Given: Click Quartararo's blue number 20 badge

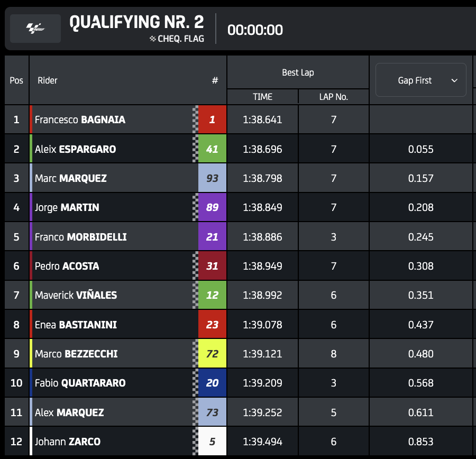Looking at the screenshot, I should [x=212, y=383].
